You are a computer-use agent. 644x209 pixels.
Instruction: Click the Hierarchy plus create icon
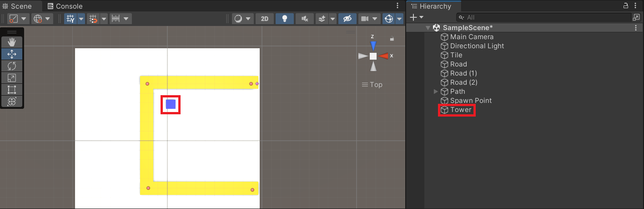point(413,17)
